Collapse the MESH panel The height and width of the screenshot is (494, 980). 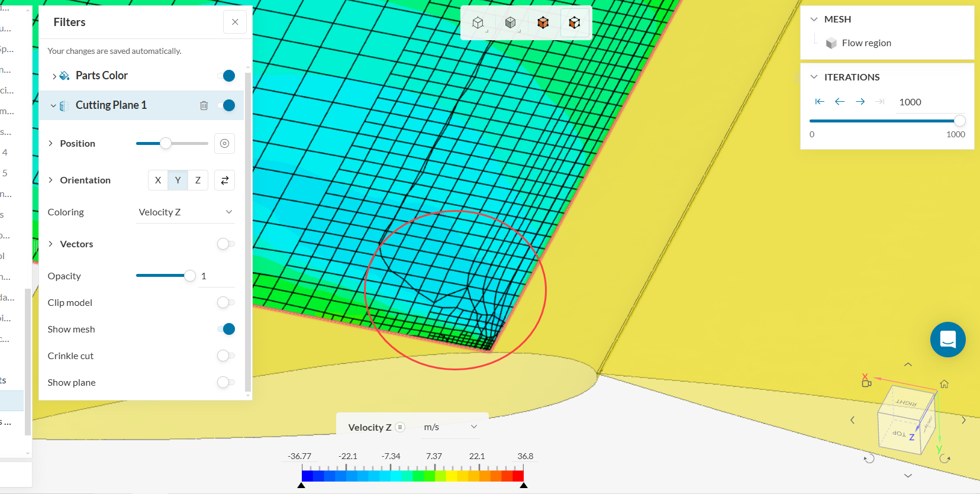(814, 19)
